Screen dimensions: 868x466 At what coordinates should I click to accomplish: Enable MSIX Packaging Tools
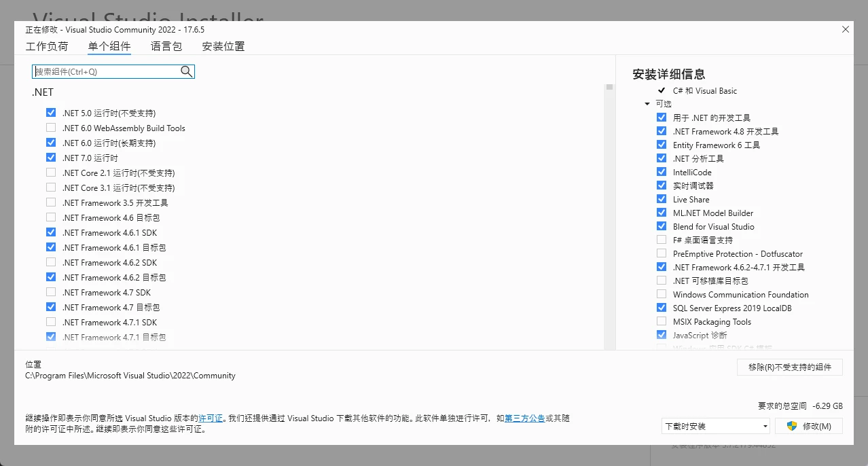click(662, 321)
